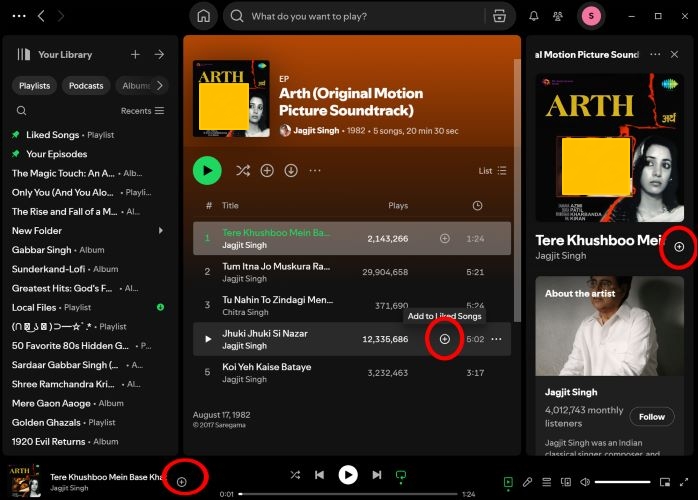
Task: Go back using the back arrow
Action: (x=41, y=16)
